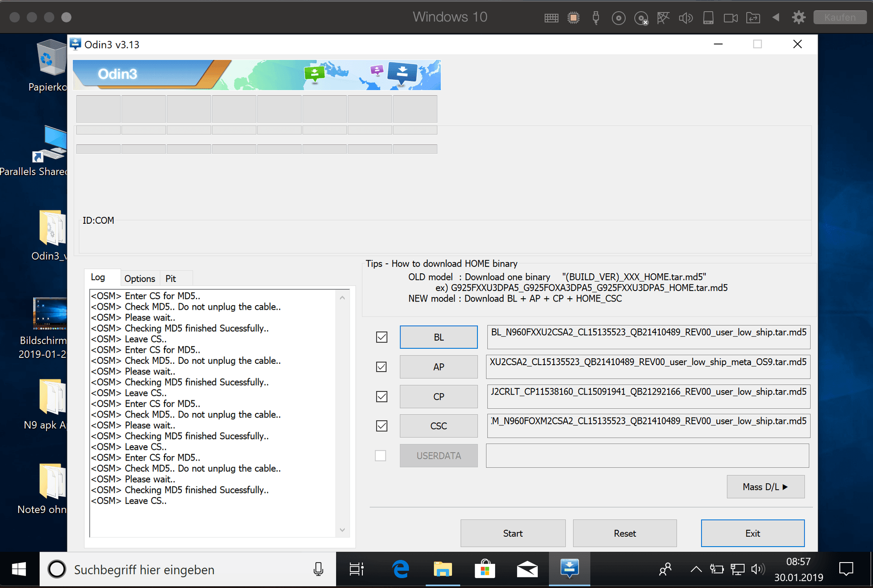Click the empty USERDATA path field
873x588 pixels.
[647, 455]
